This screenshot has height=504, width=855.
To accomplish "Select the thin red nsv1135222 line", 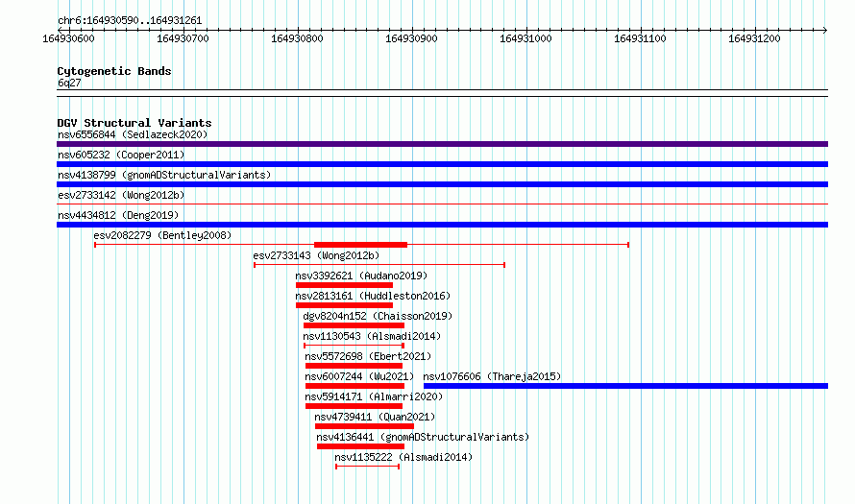I will click(368, 467).
